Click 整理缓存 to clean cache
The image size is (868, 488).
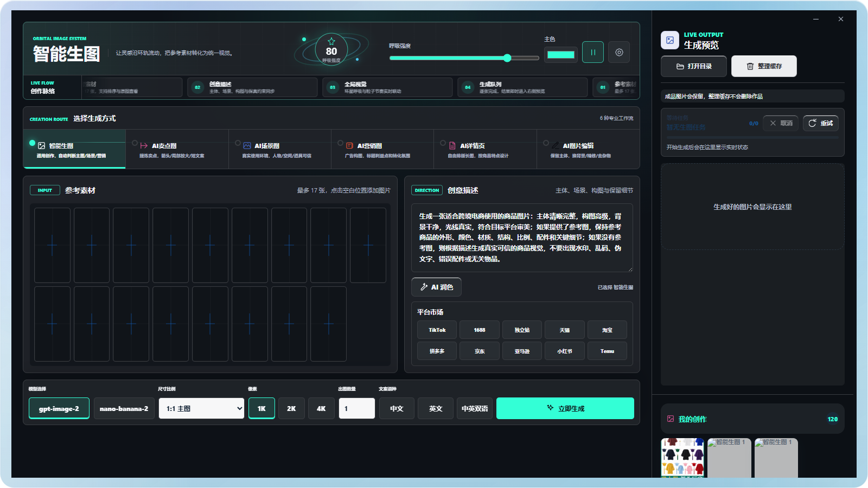tap(764, 66)
